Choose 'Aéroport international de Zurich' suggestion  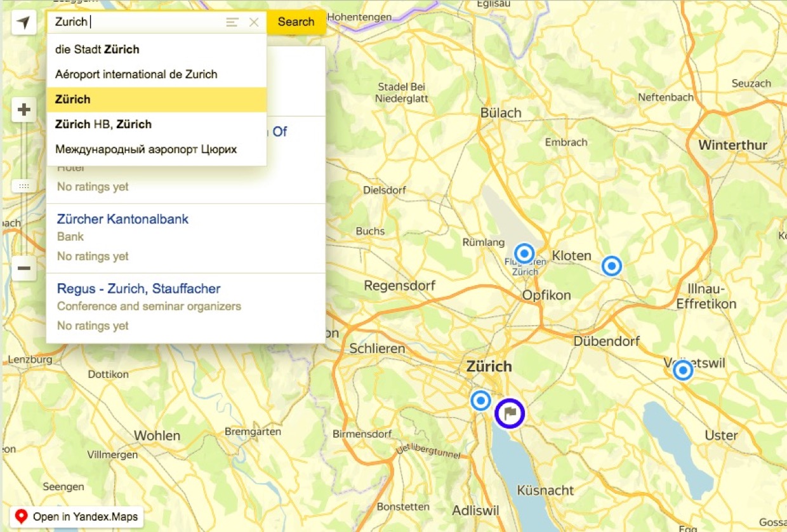[x=157, y=74]
